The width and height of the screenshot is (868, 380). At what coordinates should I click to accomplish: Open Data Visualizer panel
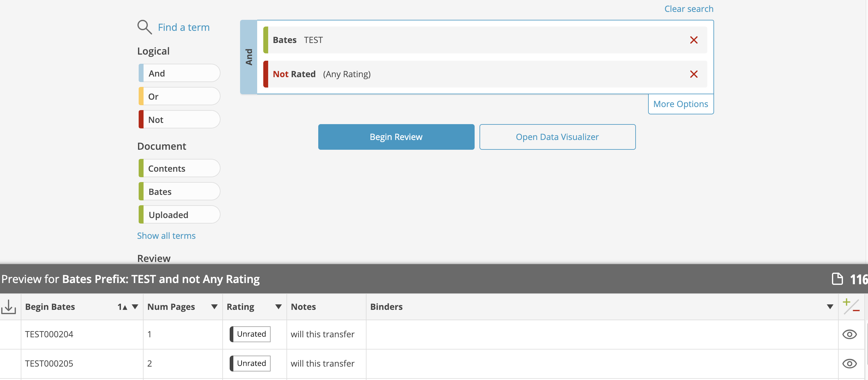click(x=557, y=137)
